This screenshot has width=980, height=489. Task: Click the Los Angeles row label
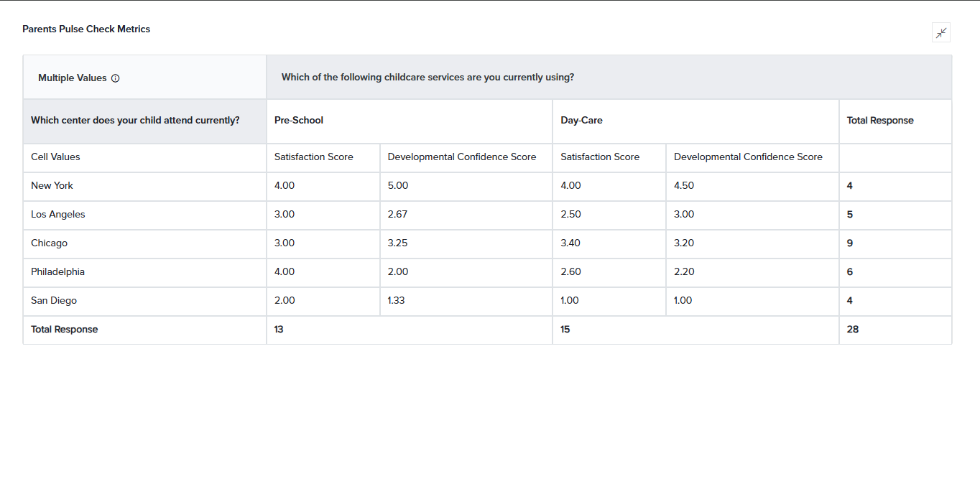pyautogui.click(x=58, y=214)
